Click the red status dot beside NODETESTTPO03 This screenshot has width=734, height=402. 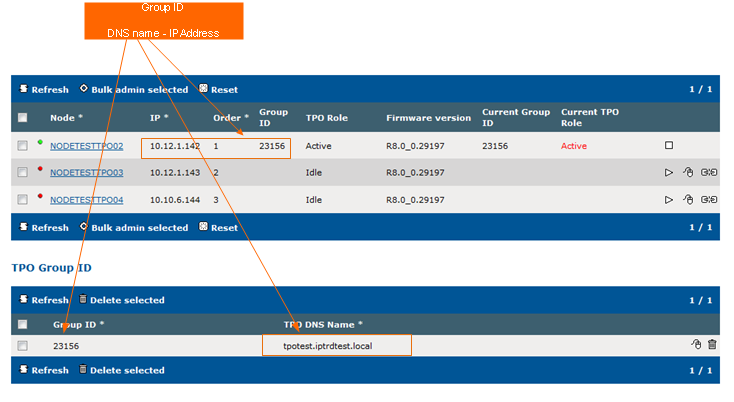(40, 169)
